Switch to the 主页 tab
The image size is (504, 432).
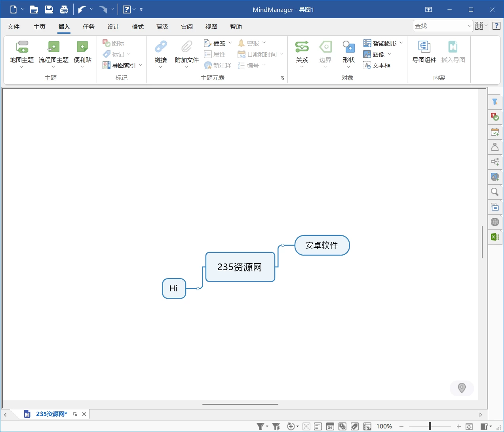(40, 27)
